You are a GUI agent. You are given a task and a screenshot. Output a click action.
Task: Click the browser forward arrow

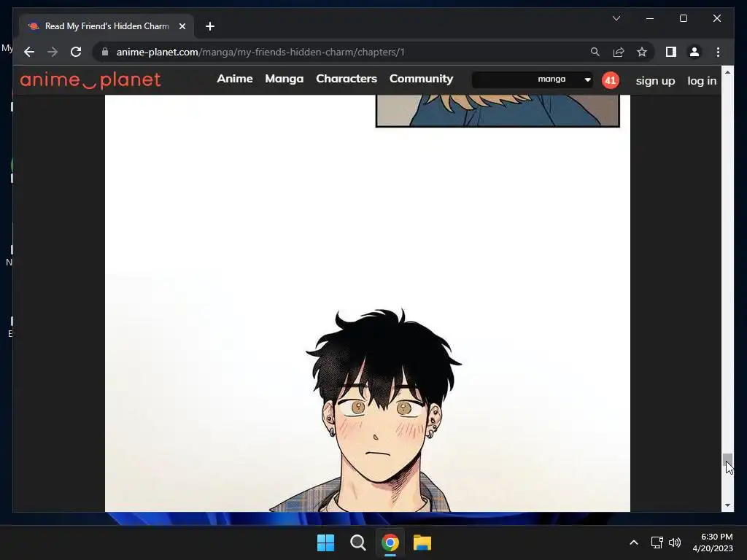53,52
